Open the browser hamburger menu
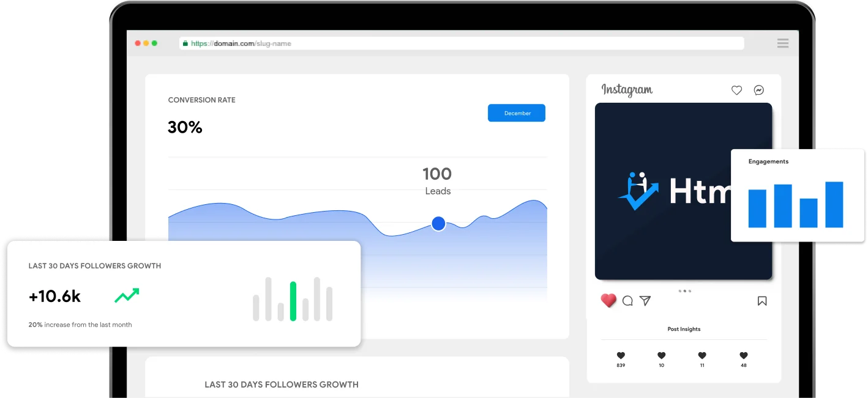This screenshot has width=868, height=398. [x=782, y=43]
